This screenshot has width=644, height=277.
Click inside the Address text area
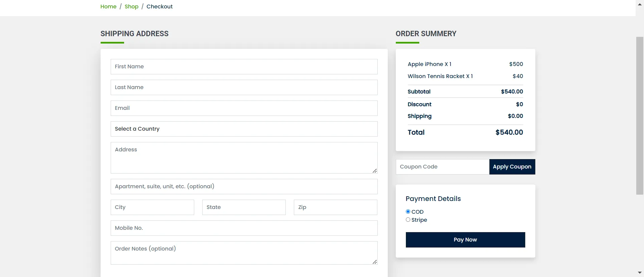tap(244, 157)
